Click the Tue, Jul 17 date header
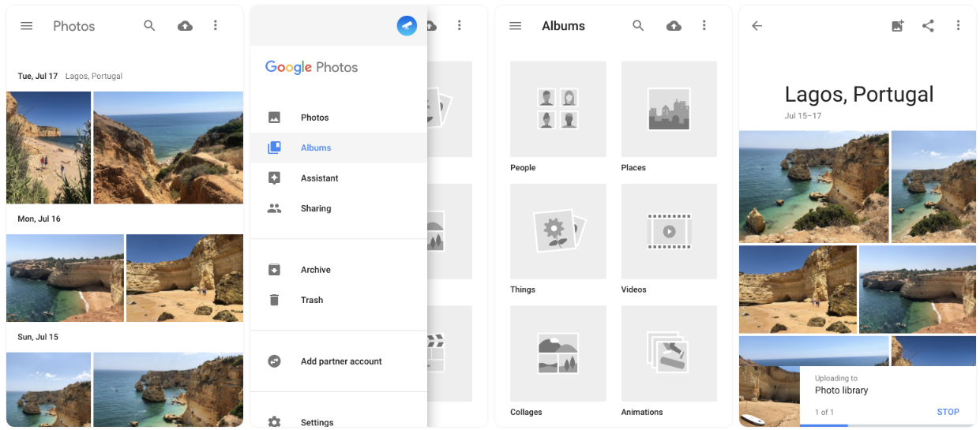Viewport: 980px width, 430px height. click(38, 77)
